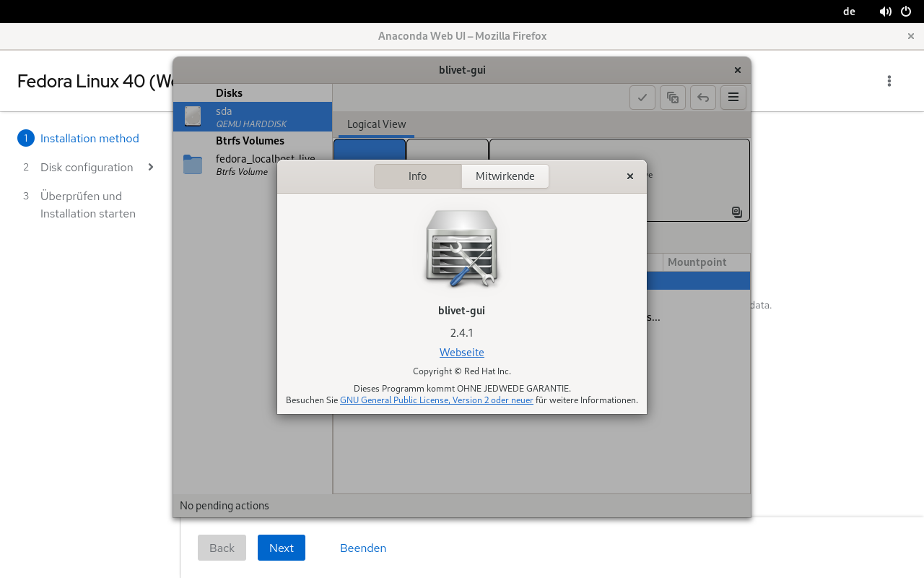Go to Disk configuration step
Viewport: 924px width, 578px height.
pos(87,168)
